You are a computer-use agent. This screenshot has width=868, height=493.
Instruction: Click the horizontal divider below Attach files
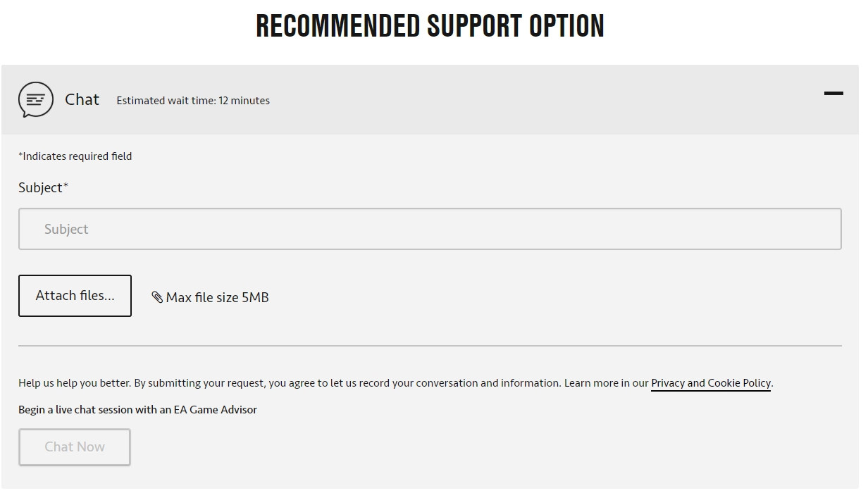pyautogui.click(x=430, y=346)
